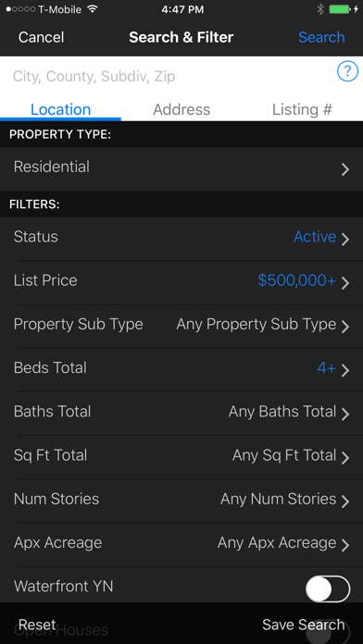Tap Save Search at the bottom
This screenshot has height=644, width=363.
[x=304, y=625]
